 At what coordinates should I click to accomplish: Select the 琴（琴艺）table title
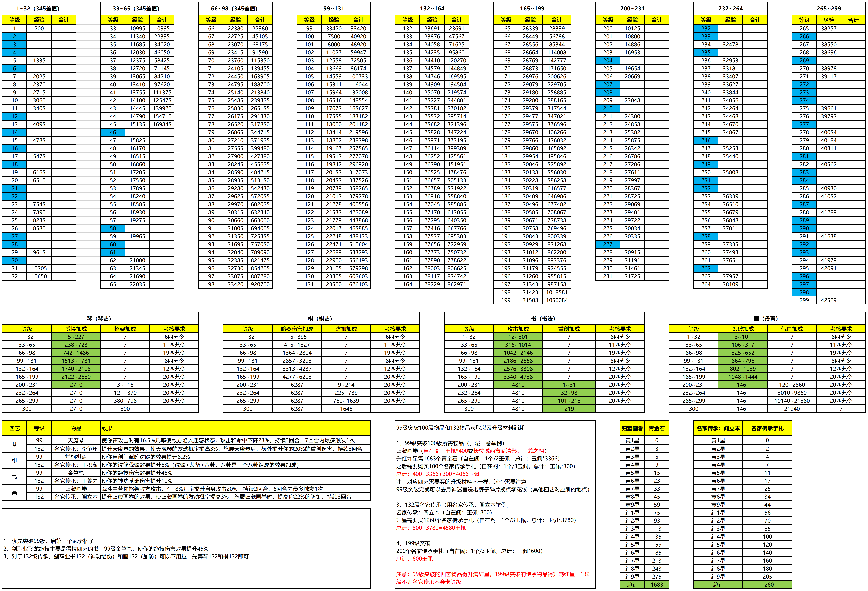100,318
